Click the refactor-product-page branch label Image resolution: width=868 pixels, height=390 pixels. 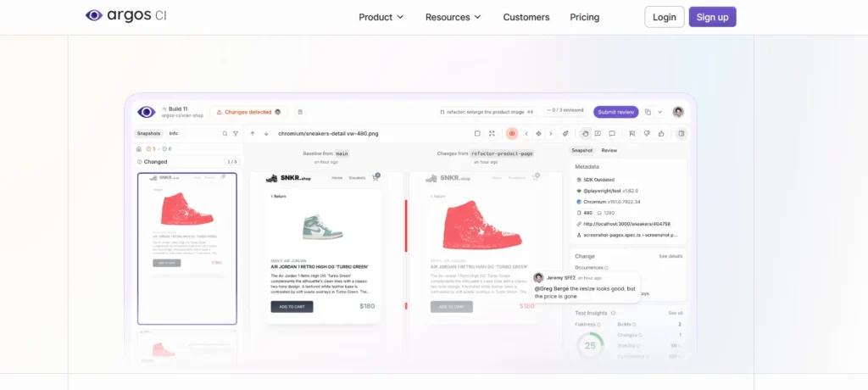click(502, 153)
